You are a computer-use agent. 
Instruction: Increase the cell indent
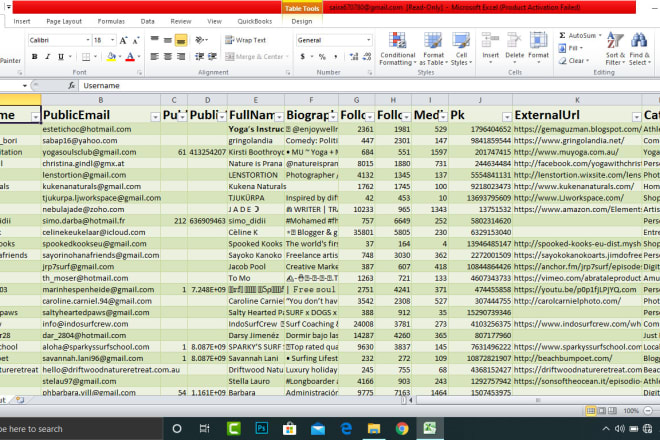pos(212,56)
